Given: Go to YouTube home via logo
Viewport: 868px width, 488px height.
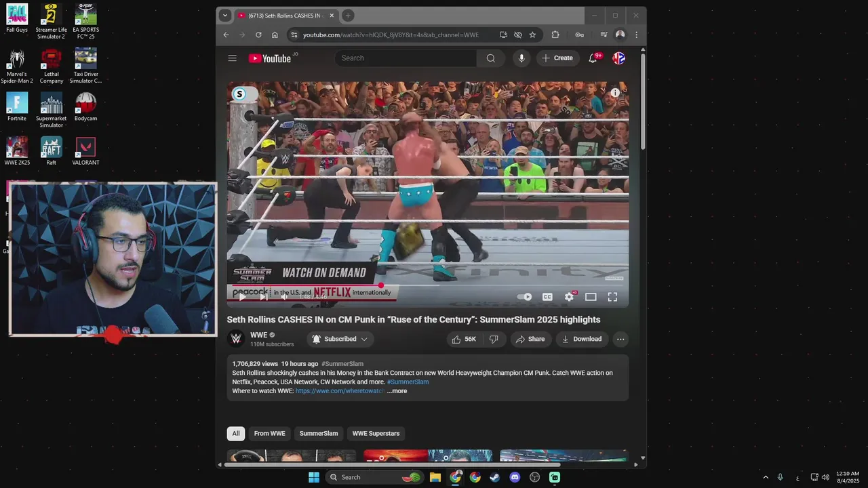Looking at the screenshot, I should [x=270, y=58].
